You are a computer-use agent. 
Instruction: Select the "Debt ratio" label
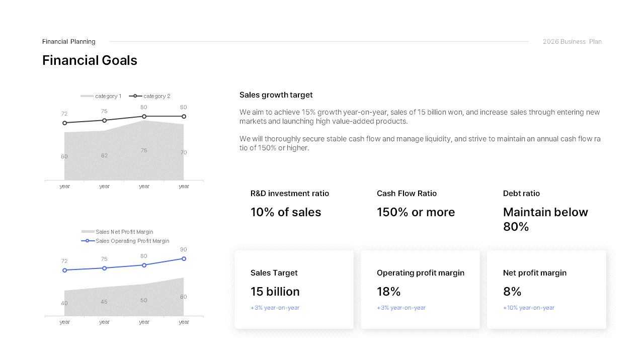click(x=521, y=194)
